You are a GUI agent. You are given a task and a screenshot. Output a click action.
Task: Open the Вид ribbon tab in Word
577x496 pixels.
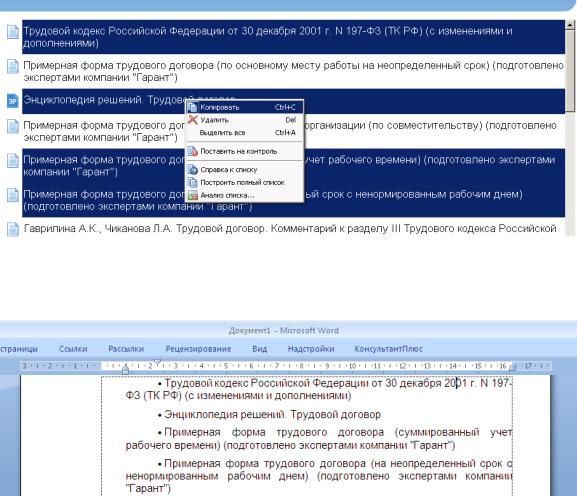point(259,349)
